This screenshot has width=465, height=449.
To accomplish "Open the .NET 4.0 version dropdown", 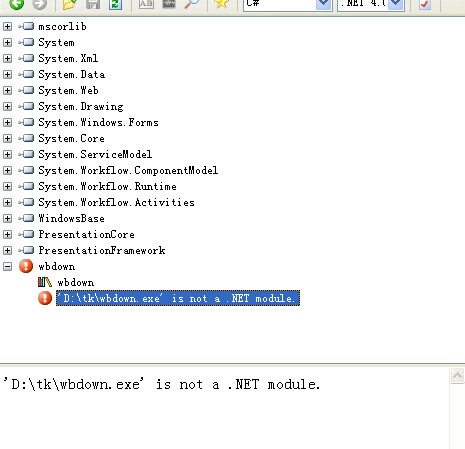I will click(x=396, y=4).
